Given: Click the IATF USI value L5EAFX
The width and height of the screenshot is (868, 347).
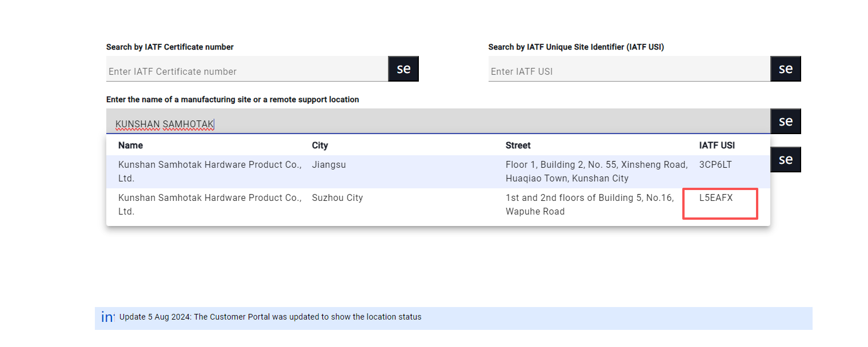Looking at the screenshot, I should tap(715, 197).
